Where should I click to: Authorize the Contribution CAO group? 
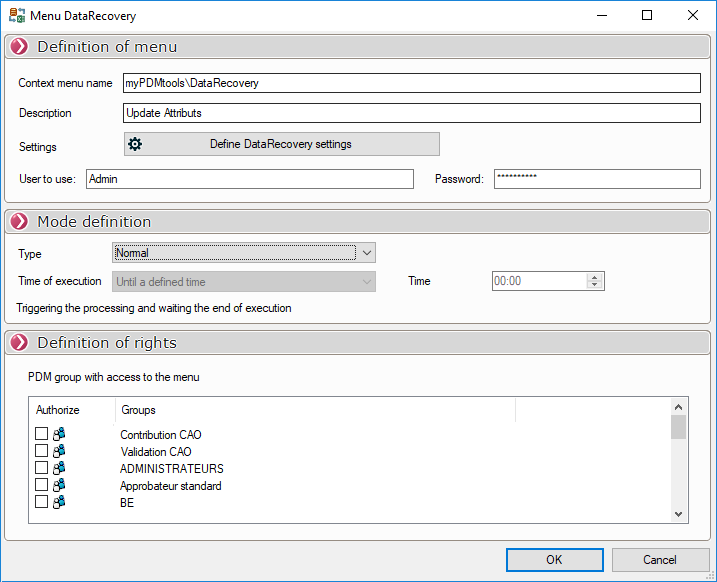41,434
